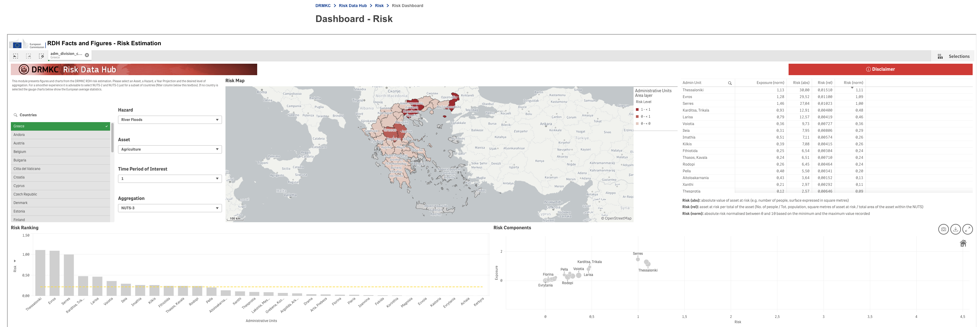The height and width of the screenshot is (327, 980).
Task: Select Cyprus in Countries list
Action: (60, 186)
